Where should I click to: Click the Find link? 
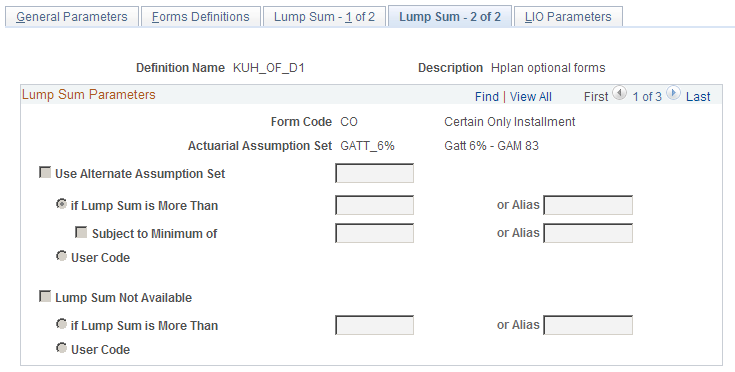point(487,97)
